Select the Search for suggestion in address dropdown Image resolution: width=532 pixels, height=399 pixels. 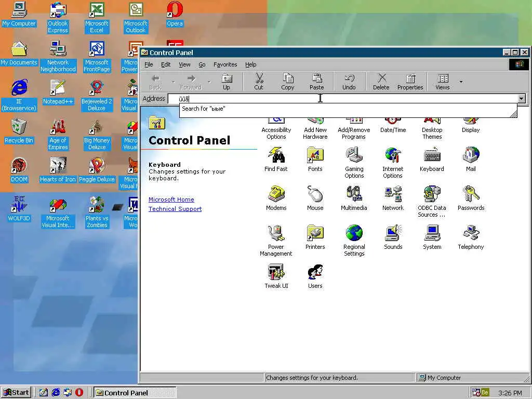(348, 109)
